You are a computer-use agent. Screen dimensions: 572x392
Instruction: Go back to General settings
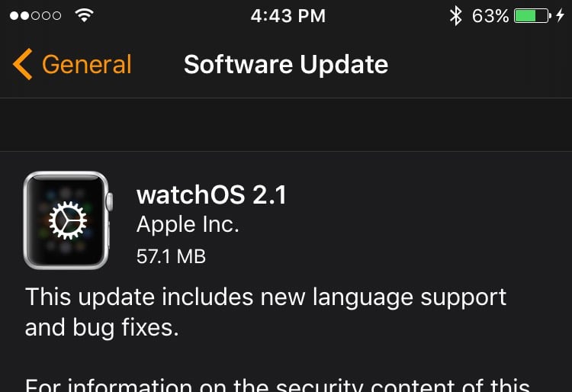[72, 64]
